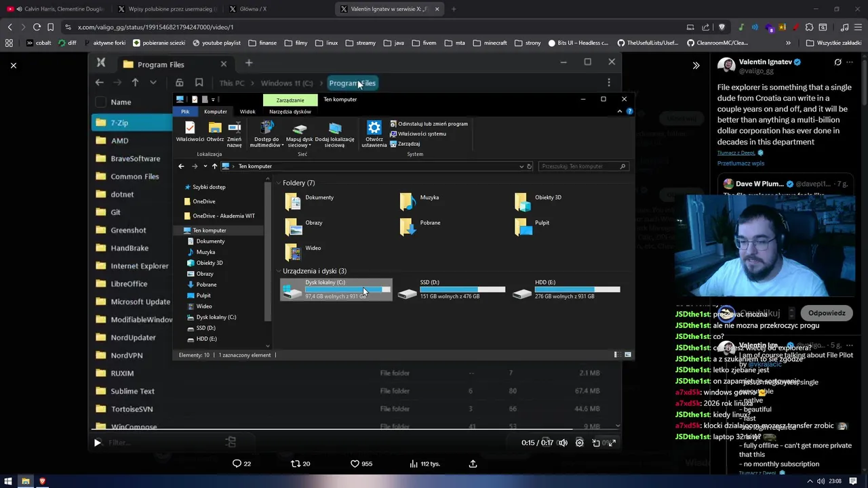Collapse Urządzenia i dyski (3) group
The image size is (868, 488).
click(278, 271)
